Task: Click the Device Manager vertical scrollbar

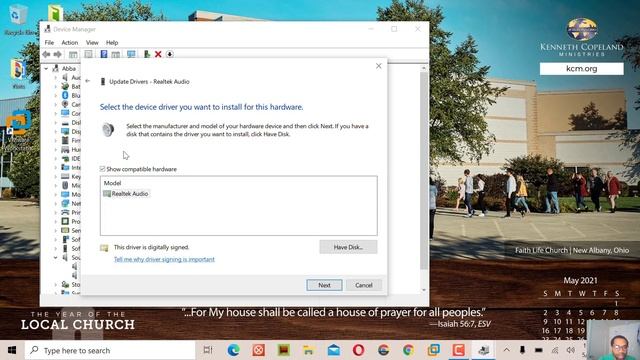Action: [424, 171]
